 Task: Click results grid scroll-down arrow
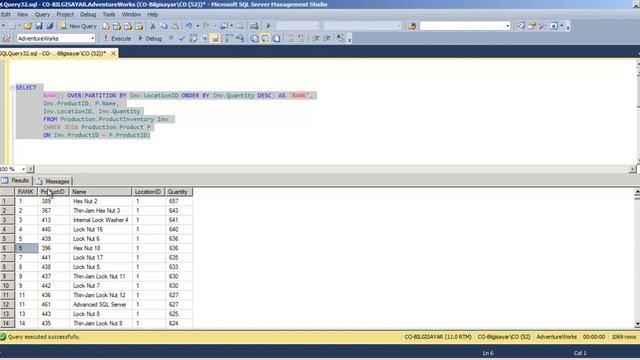[x=637, y=324]
